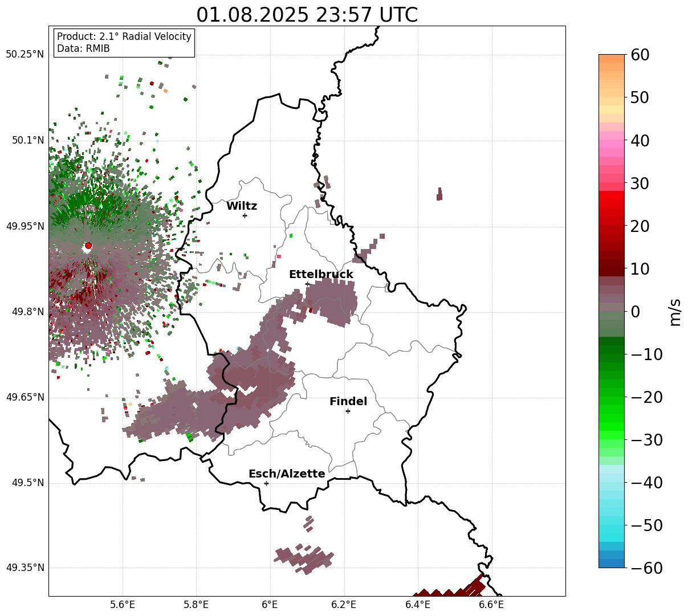
Task: Click the colorbar value −50
Action: click(646, 525)
